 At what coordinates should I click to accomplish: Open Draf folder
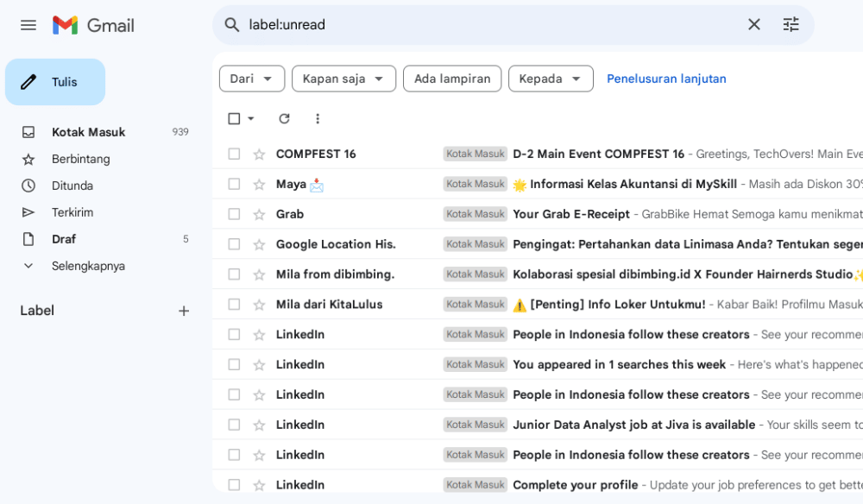pyautogui.click(x=64, y=239)
